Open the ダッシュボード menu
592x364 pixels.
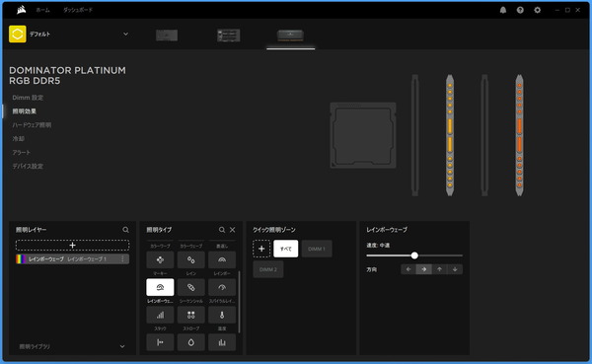(x=78, y=10)
